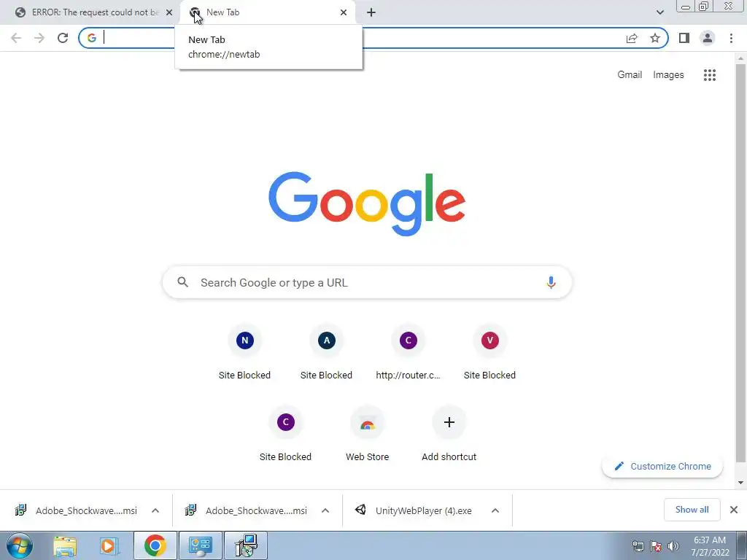Click Show all downloads
The width and height of the screenshot is (747, 560).
tap(692, 510)
